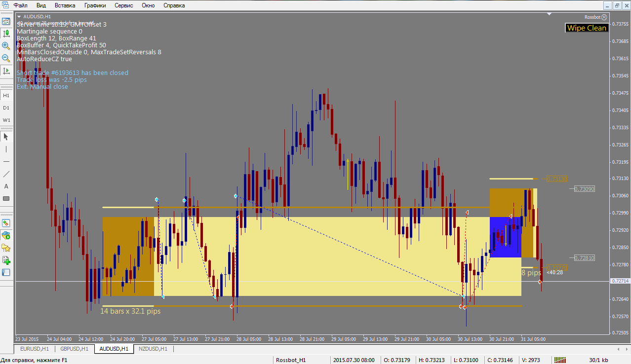Zoom out of the chart

(x=6, y=58)
